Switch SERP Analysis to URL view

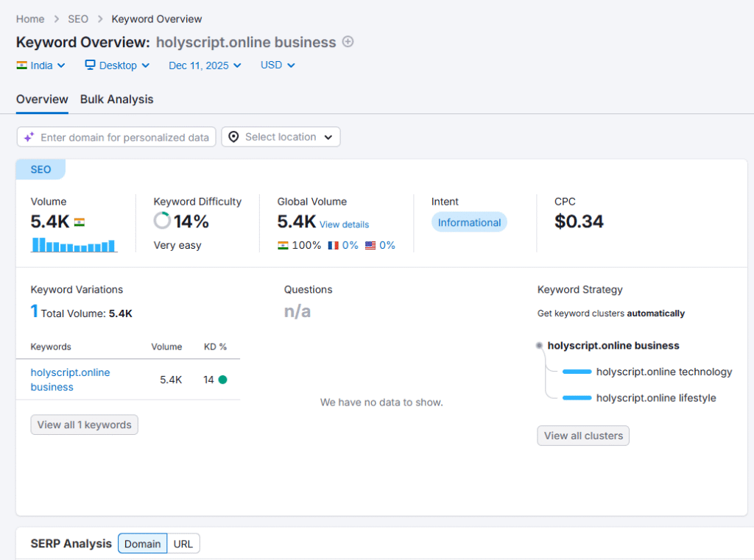[183, 544]
